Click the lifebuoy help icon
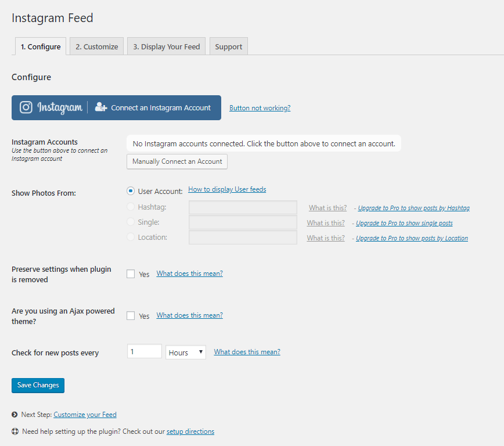 (15, 431)
